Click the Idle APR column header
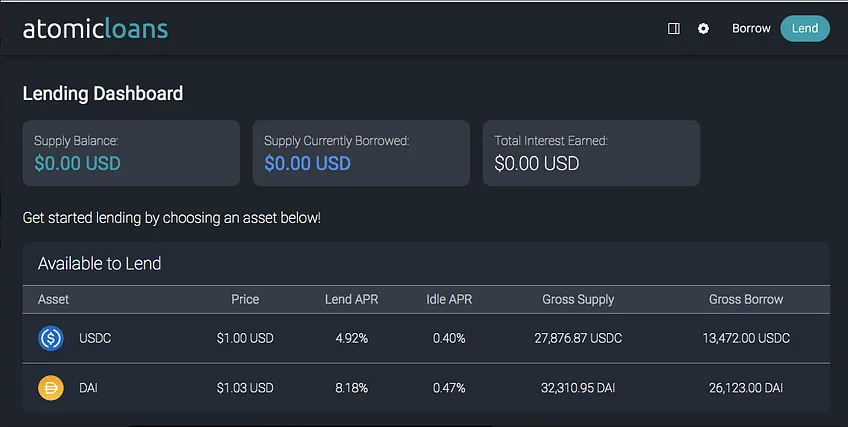Viewport: 848px width, 427px height. (449, 299)
